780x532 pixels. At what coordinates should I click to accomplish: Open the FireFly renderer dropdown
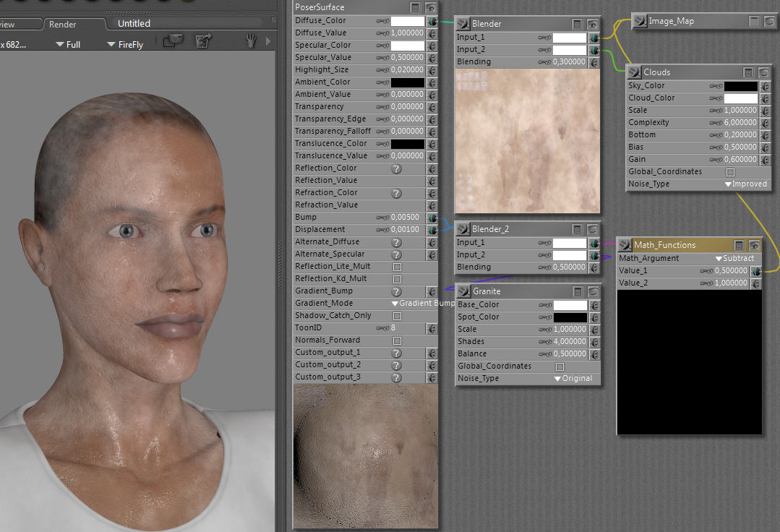tap(125, 45)
